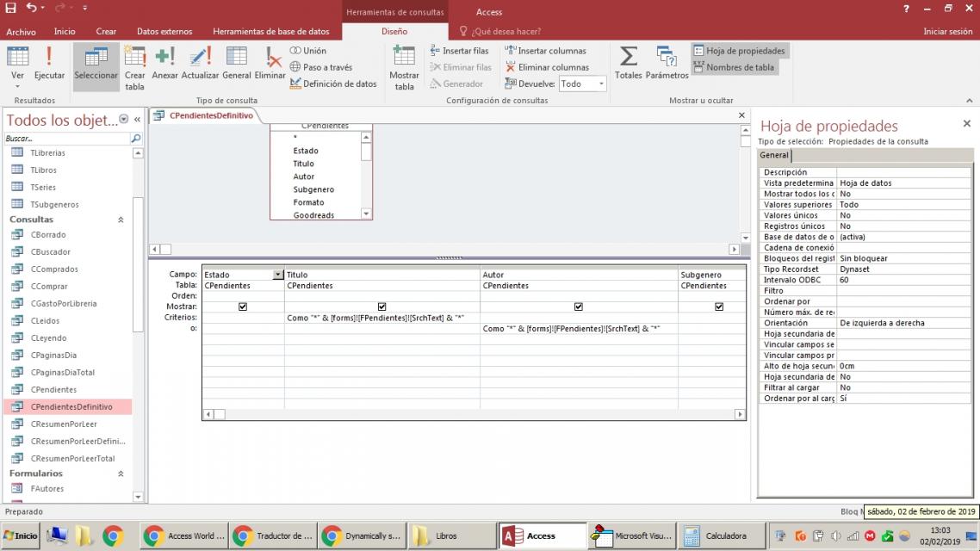The width and height of the screenshot is (980, 551).
Task: Uncheck Mostrar checkbox for Estado column
Action: [243, 306]
